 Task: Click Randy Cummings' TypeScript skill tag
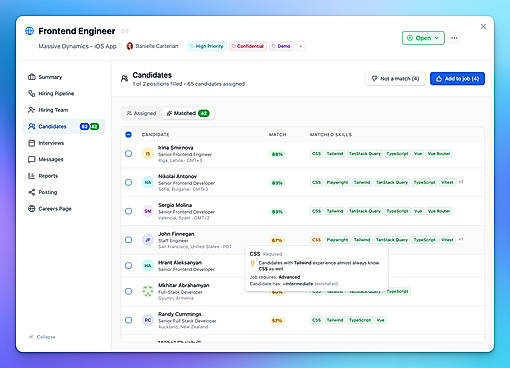click(360, 320)
